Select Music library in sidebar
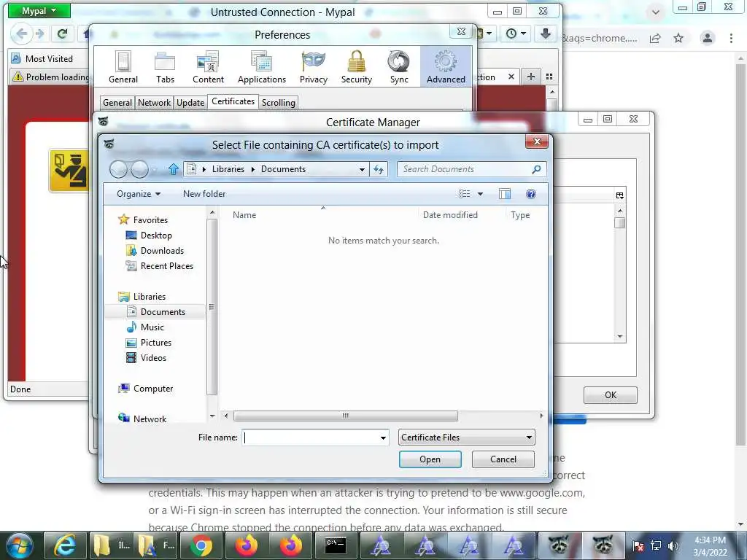Image resolution: width=747 pixels, height=560 pixels. tap(152, 327)
